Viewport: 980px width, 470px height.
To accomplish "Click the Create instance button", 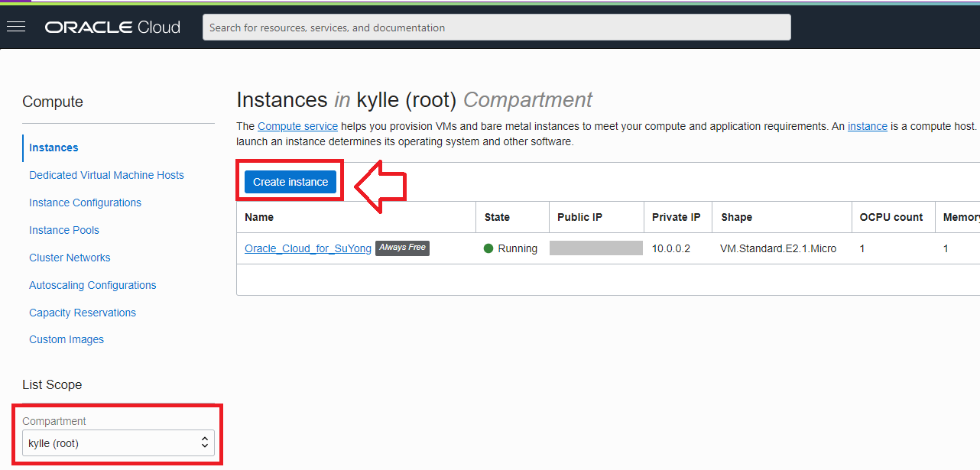I will (x=290, y=182).
